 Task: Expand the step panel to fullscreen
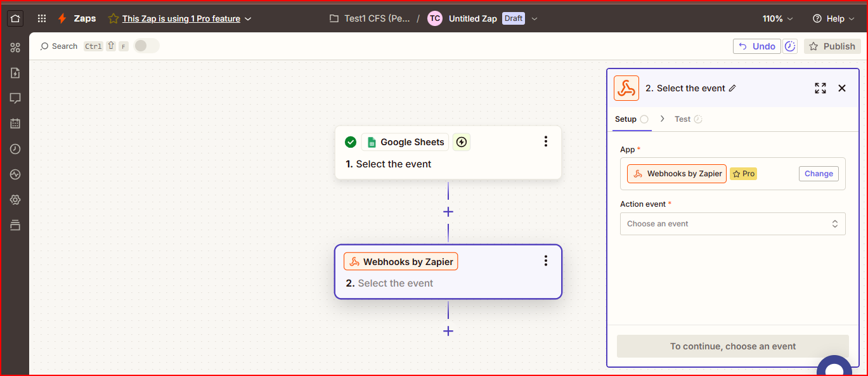(x=820, y=88)
